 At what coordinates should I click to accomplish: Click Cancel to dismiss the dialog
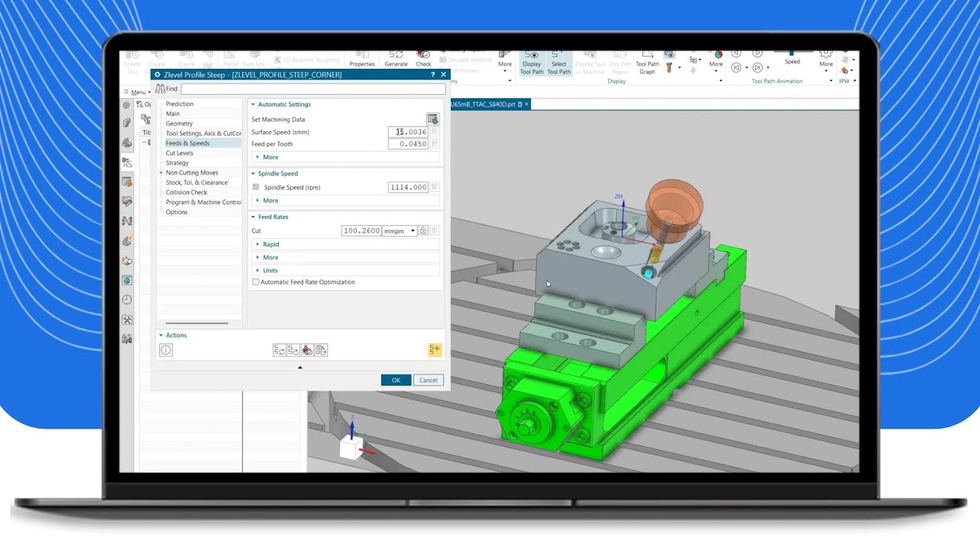point(428,380)
